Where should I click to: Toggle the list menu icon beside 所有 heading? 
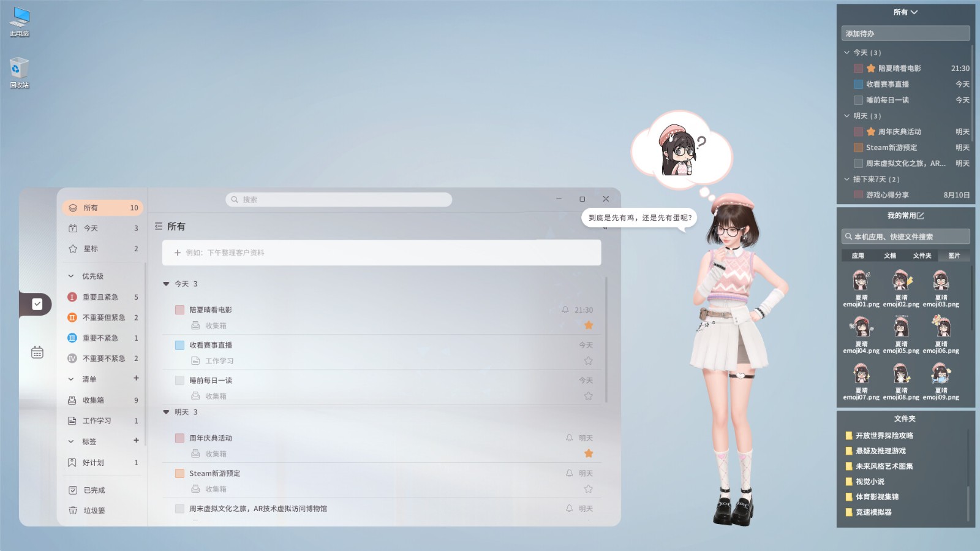(159, 226)
